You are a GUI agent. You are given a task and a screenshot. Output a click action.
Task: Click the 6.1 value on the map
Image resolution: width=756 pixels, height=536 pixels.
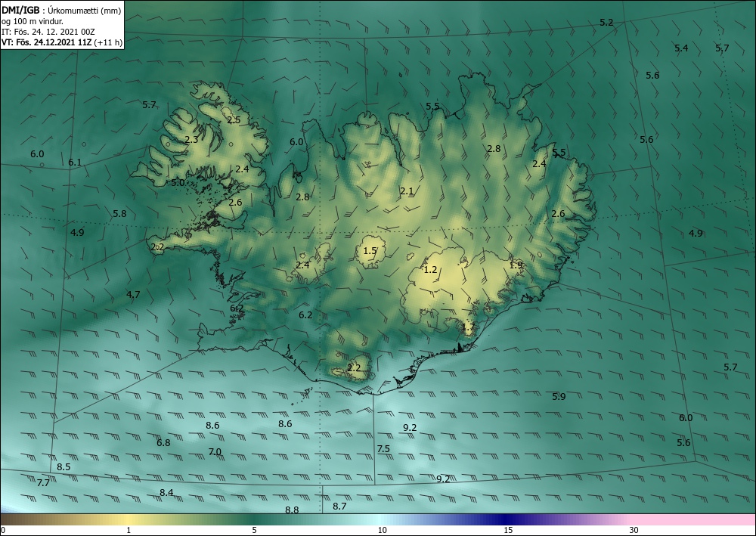[x=75, y=163]
